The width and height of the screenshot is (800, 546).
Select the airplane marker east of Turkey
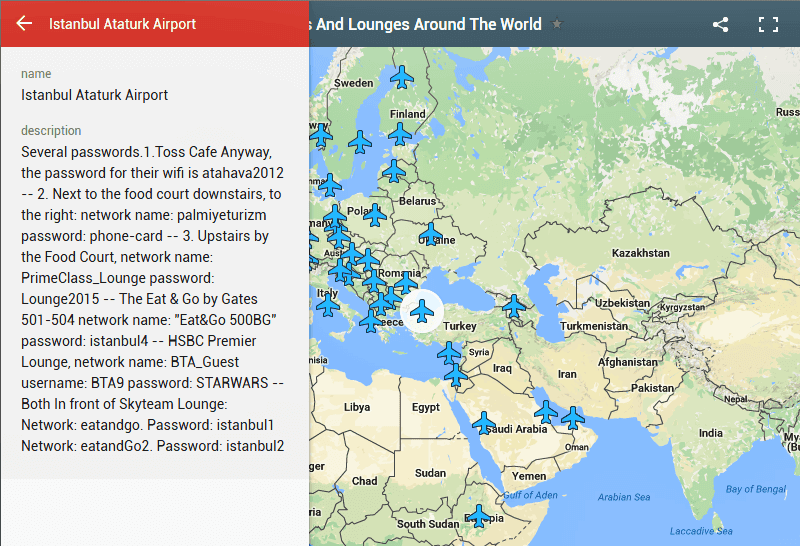514,306
